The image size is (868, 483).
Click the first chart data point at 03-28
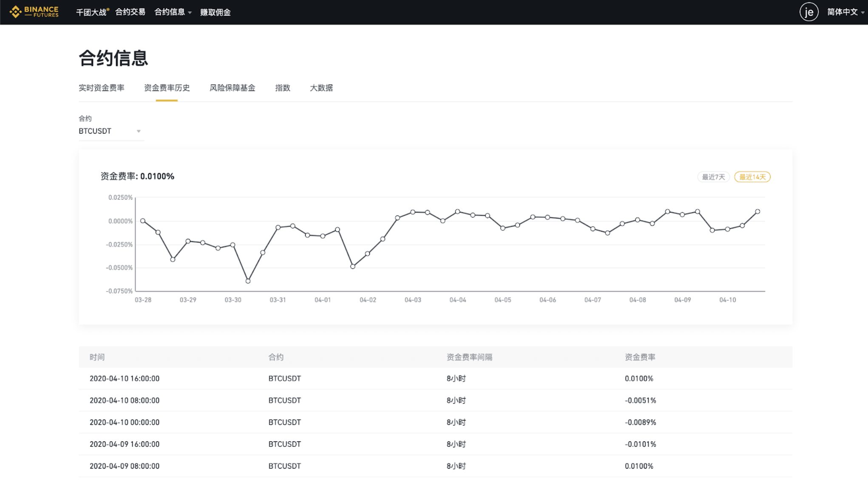click(x=143, y=221)
